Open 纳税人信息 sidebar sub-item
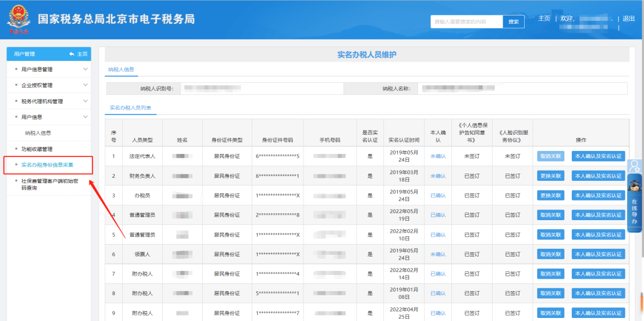The height and width of the screenshot is (321, 644). [38, 133]
